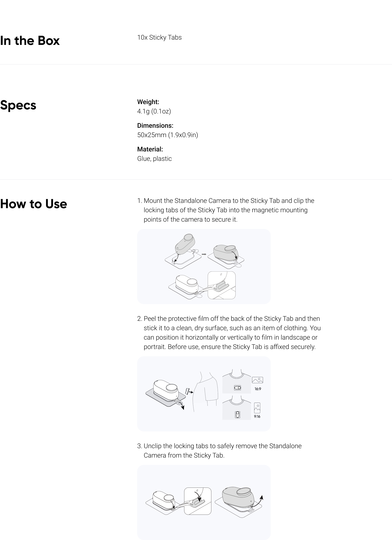Click the step 3 Unclip the locking tabs text
The height and width of the screenshot is (540, 392).
pos(219,450)
